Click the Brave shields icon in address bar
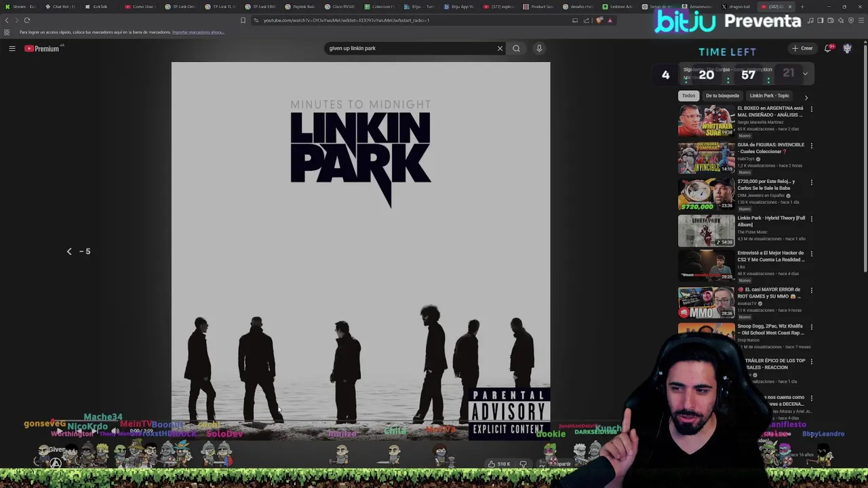The height and width of the screenshot is (488, 868). tap(599, 20)
